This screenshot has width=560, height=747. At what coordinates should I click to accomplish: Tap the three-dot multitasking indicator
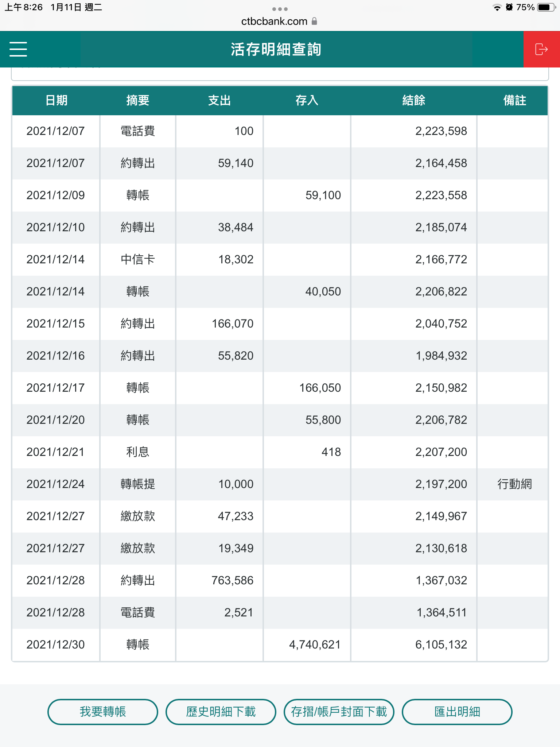(280, 9)
